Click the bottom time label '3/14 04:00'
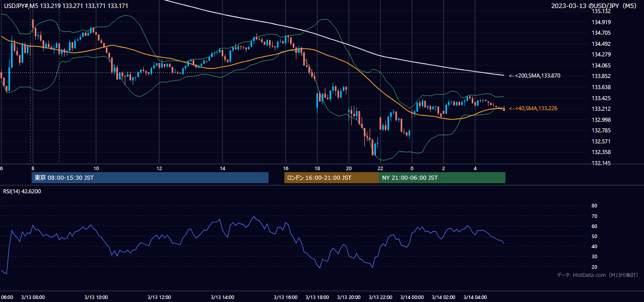This screenshot has height=302, width=644. click(475, 297)
